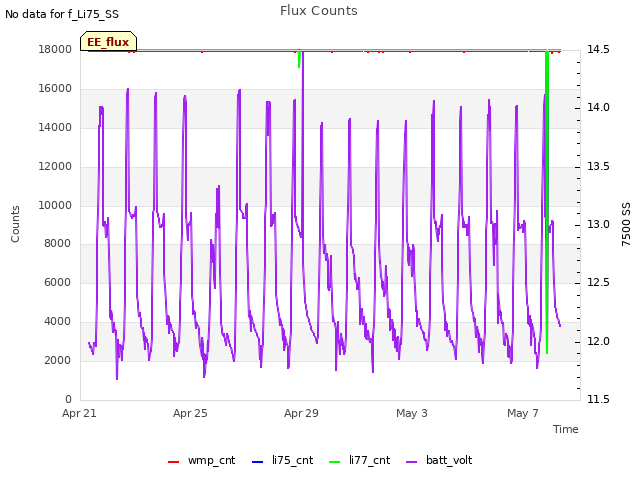Click the 0 left axis tick label
The height and width of the screenshot is (480, 640).
pyautogui.click(x=68, y=399)
